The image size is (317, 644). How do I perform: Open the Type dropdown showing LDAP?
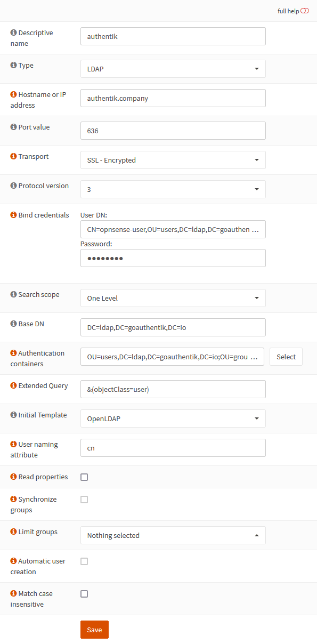(173, 69)
